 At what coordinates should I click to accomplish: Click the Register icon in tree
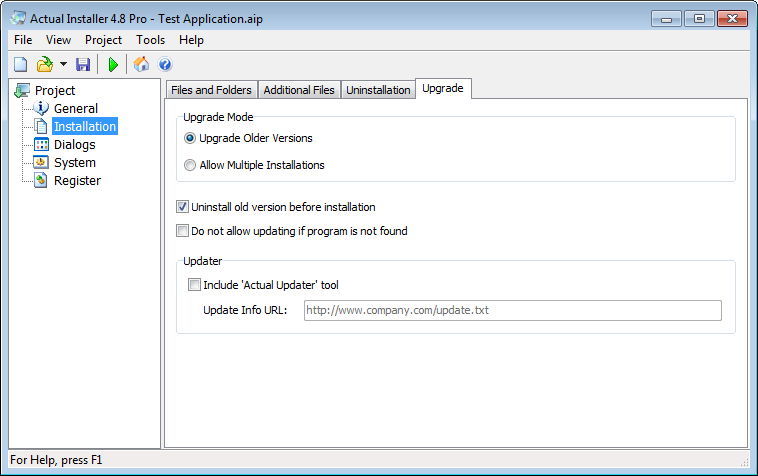(x=41, y=180)
